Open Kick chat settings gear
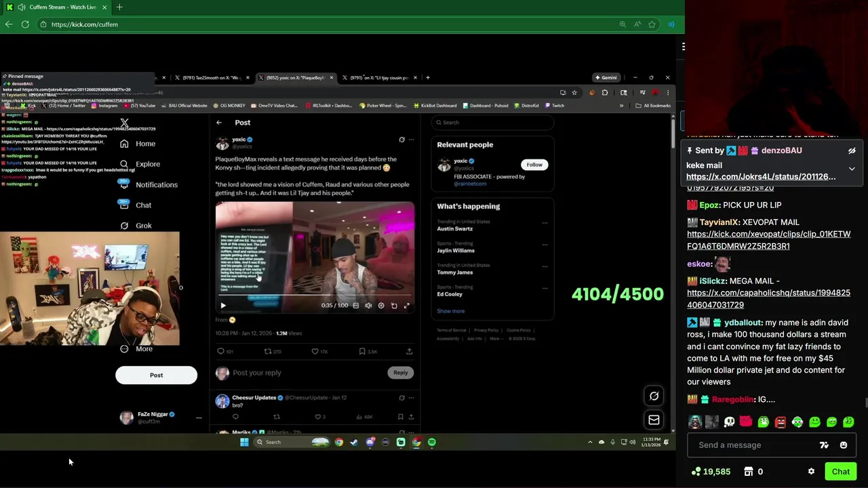This screenshot has width=868, height=488. [811, 472]
